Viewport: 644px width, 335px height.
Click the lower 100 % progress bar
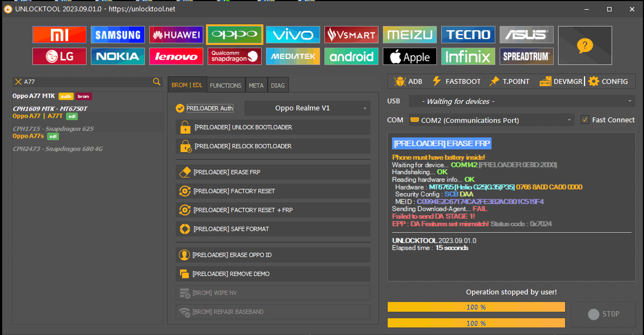(476, 323)
